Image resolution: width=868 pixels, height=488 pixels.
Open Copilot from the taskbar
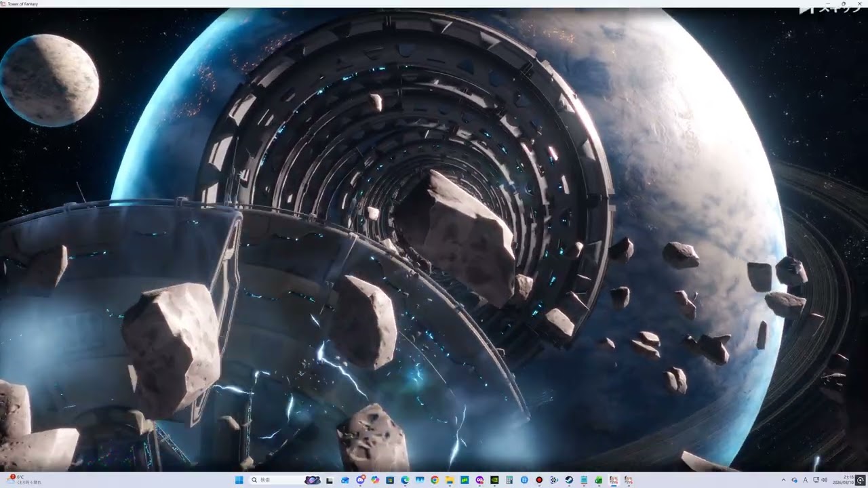(x=375, y=480)
